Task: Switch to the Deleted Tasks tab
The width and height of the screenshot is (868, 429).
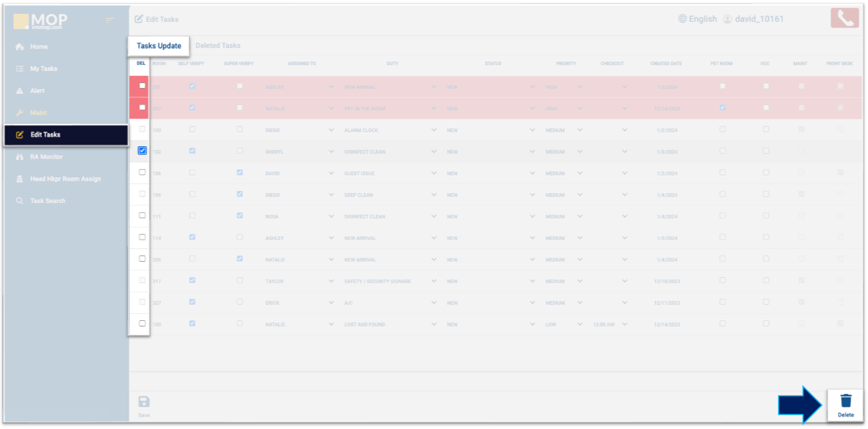Action: [218, 45]
